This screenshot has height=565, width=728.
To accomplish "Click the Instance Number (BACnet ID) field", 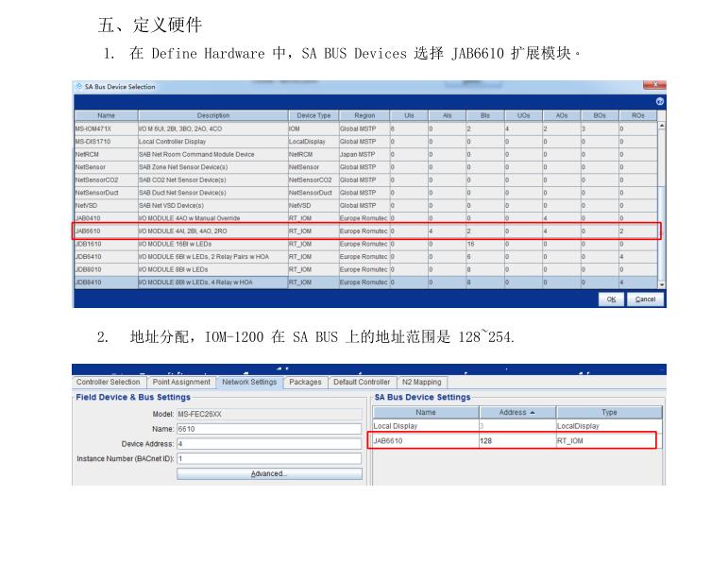I will pos(269,458).
